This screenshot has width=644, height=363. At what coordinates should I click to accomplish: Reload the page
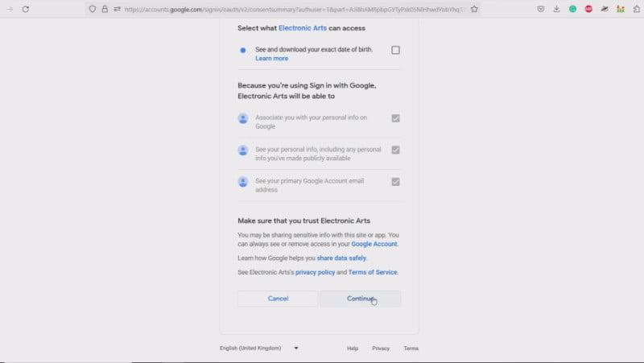[26, 9]
